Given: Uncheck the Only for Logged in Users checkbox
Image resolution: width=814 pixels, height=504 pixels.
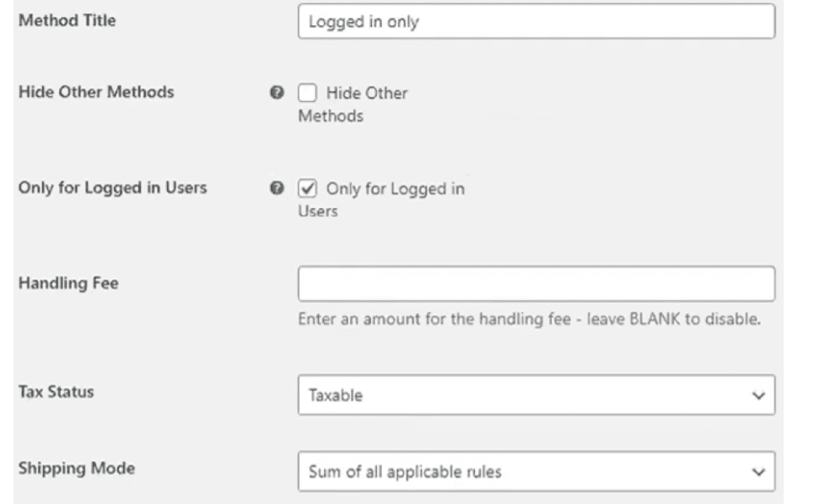Looking at the screenshot, I should 307,188.
